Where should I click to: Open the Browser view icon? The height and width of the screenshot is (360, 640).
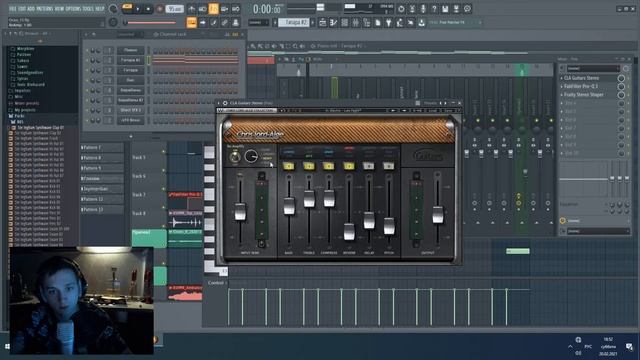pos(367,22)
